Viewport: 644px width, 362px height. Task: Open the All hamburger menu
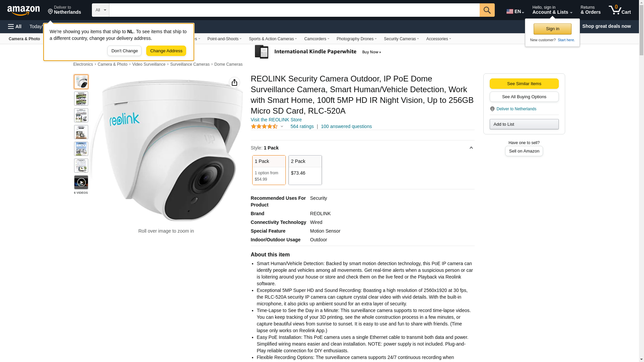pyautogui.click(x=15, y=26)
